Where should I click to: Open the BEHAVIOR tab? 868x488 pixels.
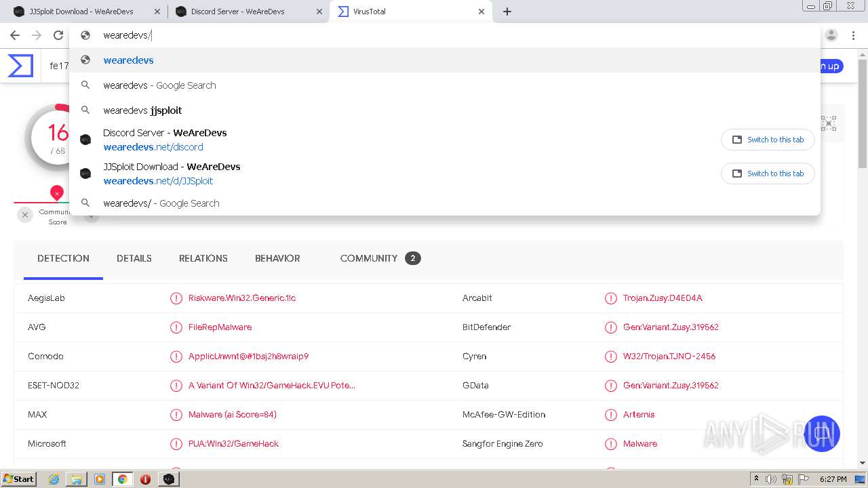tap(277, 258)
